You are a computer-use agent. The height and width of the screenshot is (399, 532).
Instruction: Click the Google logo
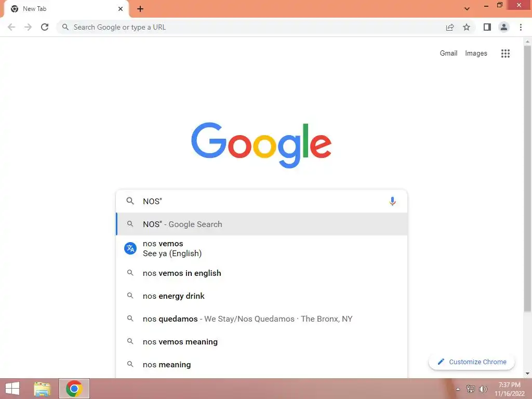point(261,145)
